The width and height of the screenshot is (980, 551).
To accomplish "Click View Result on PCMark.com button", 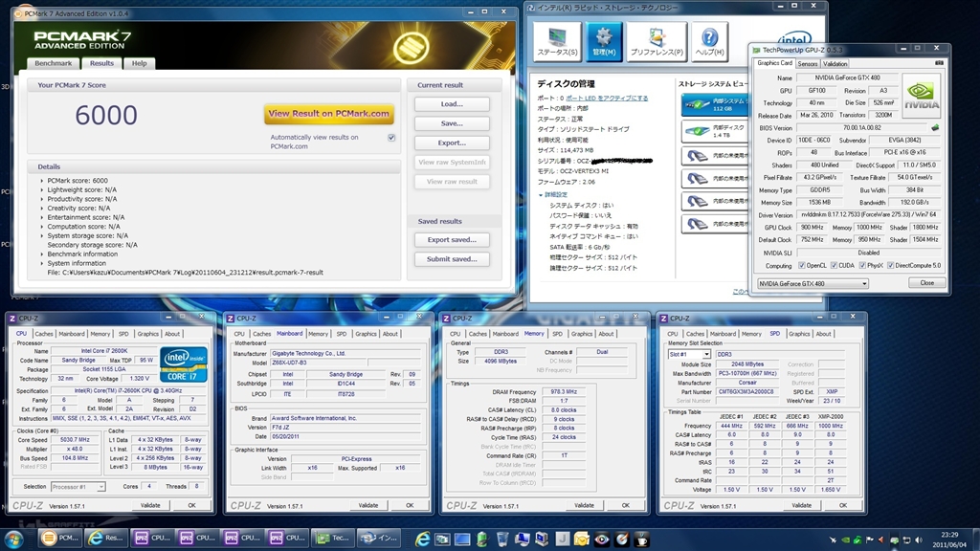I will (329, 113).
